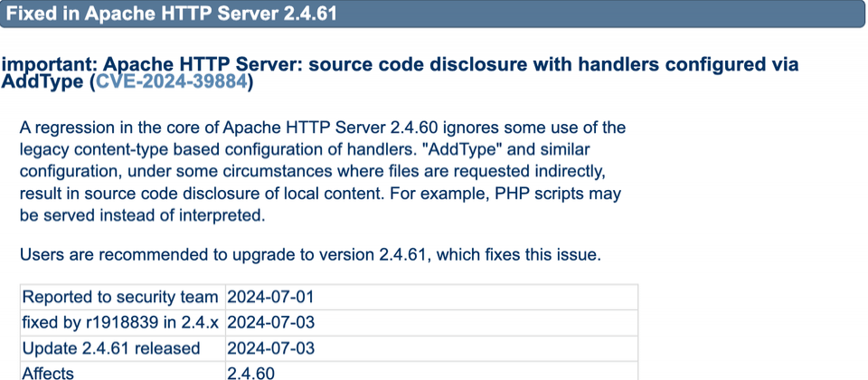
Task: Click 'fixed by r1918839 in 2.4.x' cell
Action: click(x=123, y=322)
